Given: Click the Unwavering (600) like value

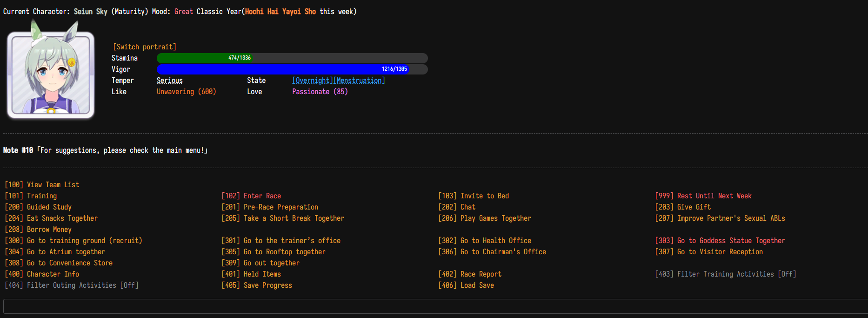Looking at the screenshot, I should (187, 92).
